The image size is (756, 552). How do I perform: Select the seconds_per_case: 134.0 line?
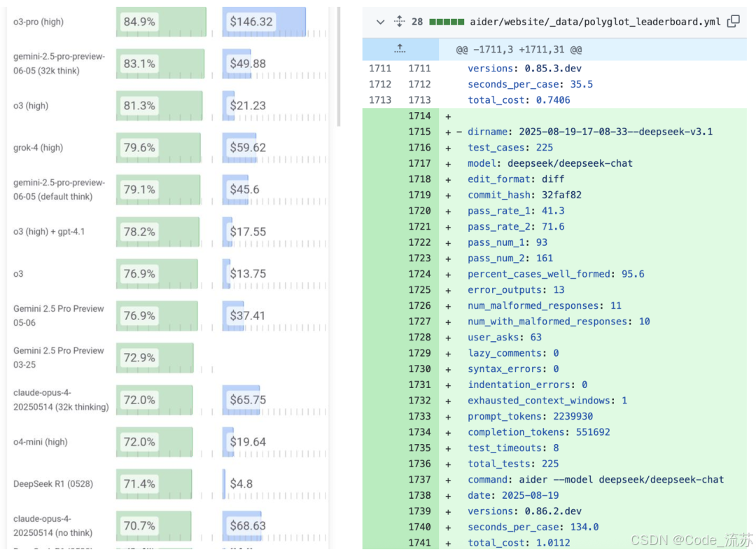533,527
